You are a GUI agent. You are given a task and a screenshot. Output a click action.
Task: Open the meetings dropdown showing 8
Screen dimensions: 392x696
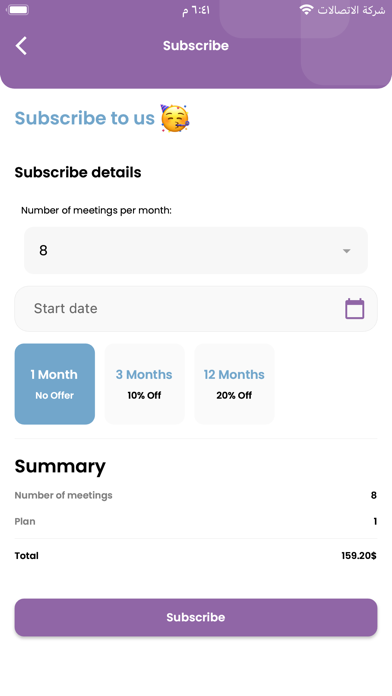click(196, 250)
